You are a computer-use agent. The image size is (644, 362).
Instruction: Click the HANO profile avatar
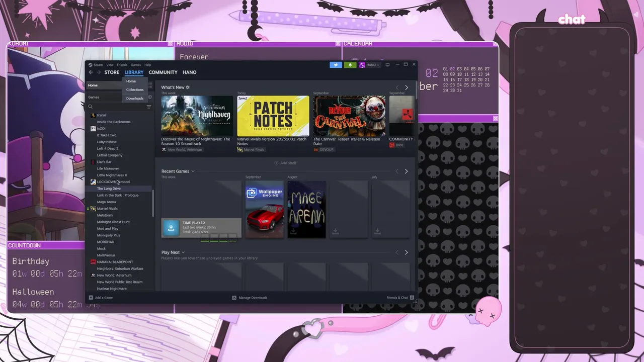362,65
